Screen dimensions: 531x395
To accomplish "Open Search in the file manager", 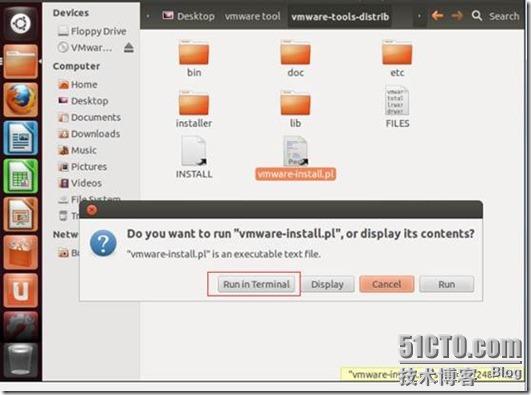I will [495, 16].
